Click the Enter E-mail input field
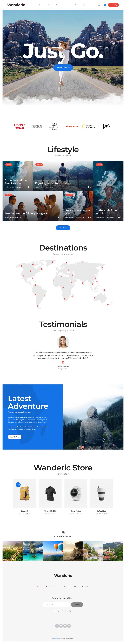 click(x=56, y=604)
